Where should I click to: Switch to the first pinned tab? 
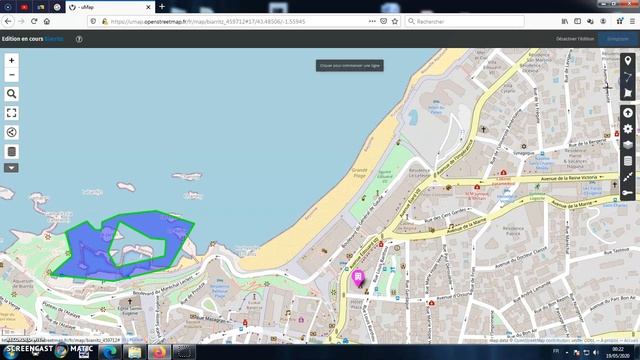point(8,7)
